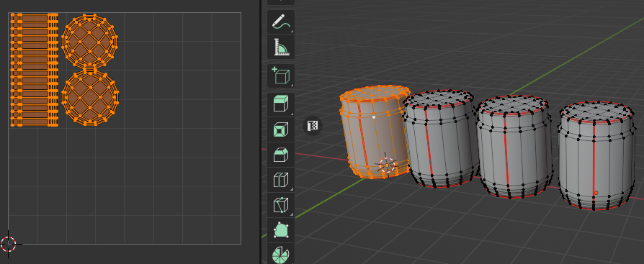The width and height of the screenshot is (644, 264).
Task: Click the orange vertex on the rightmost barrel
Action: coord(596,193)
